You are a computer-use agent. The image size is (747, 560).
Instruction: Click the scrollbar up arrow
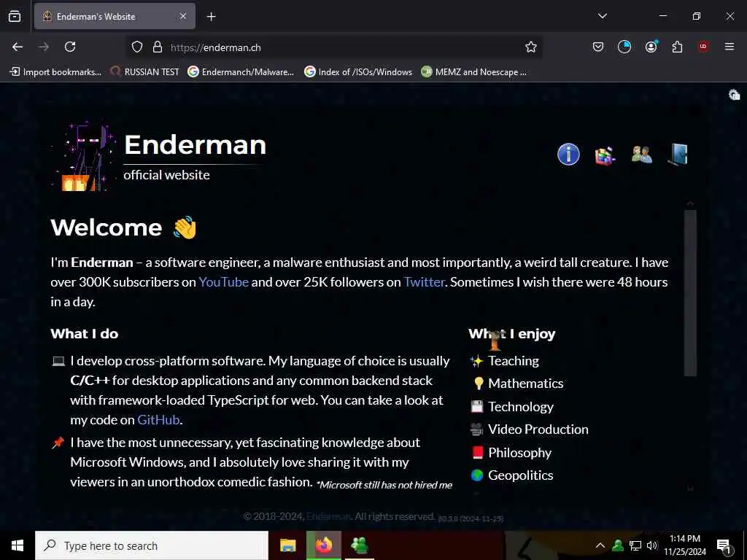(690, 203)
